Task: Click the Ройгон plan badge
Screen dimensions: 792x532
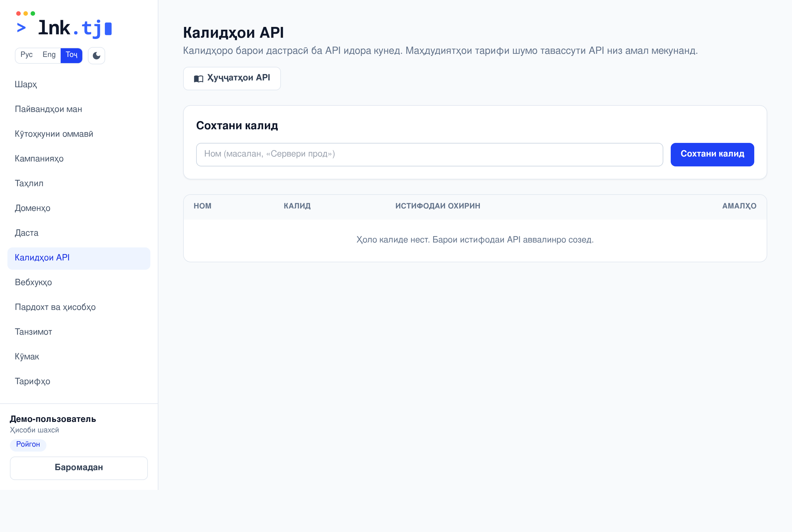Action: (28, 444)
